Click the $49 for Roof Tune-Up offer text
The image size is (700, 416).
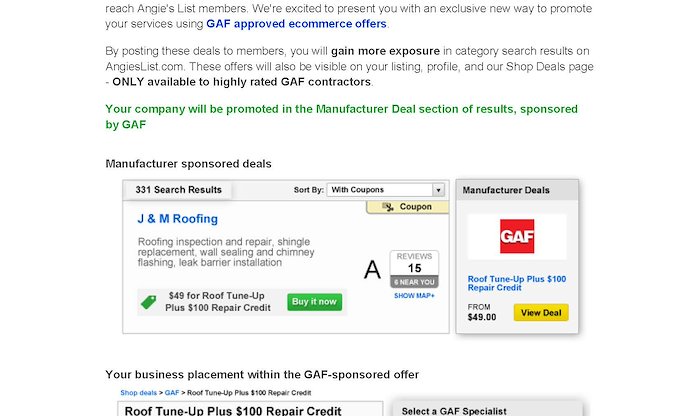[217, 302]
